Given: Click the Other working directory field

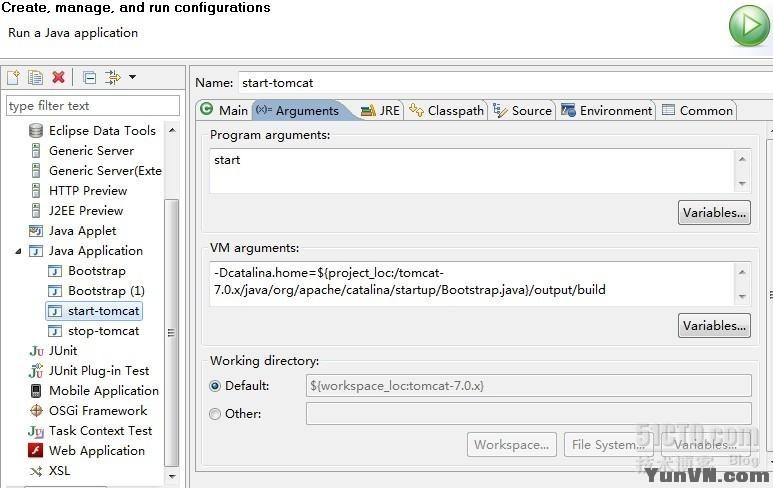Looking at the screenshot, I should [528, 414].
